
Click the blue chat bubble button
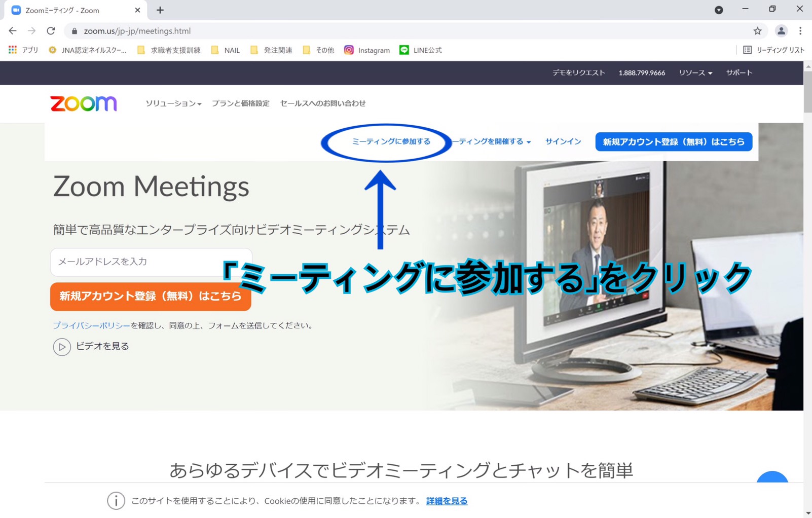pos(772,477)
